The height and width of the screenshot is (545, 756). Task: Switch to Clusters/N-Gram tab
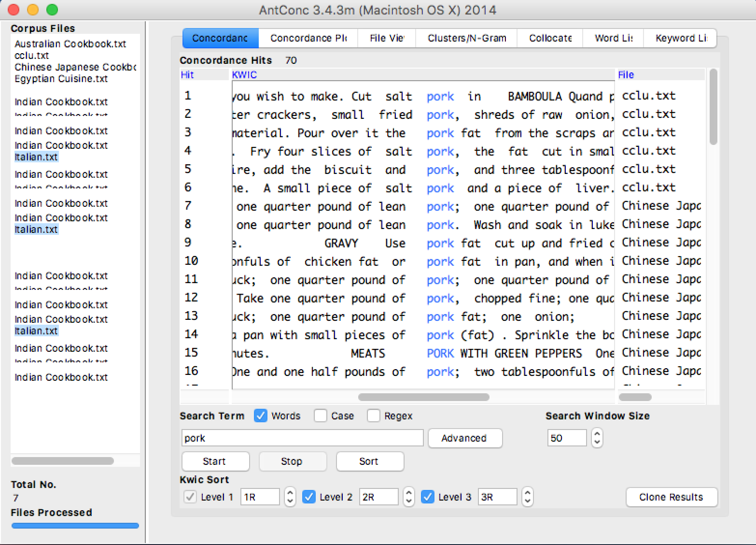(x=466, y=38)
